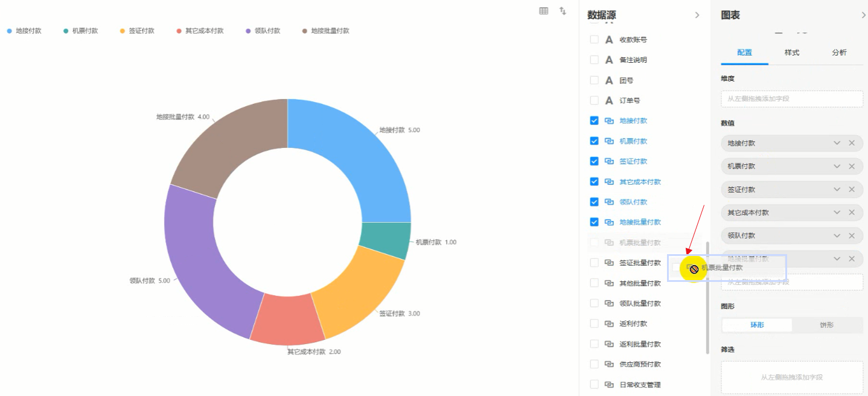
Task: Delete the 签证付款 value field
Action: (852, 190)
